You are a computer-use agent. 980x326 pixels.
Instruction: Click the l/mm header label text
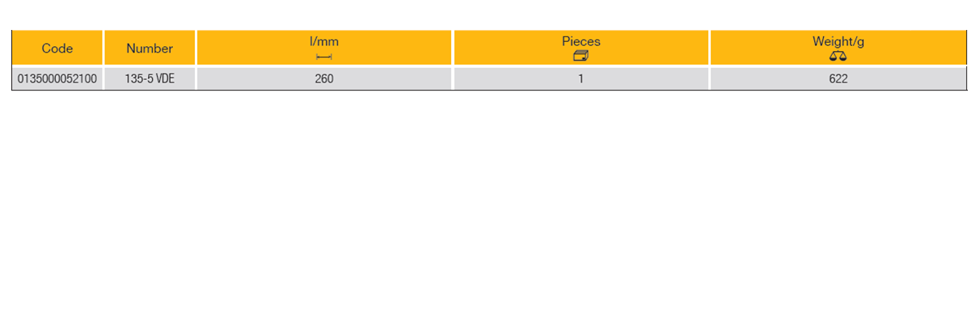(x=324, y=41)
